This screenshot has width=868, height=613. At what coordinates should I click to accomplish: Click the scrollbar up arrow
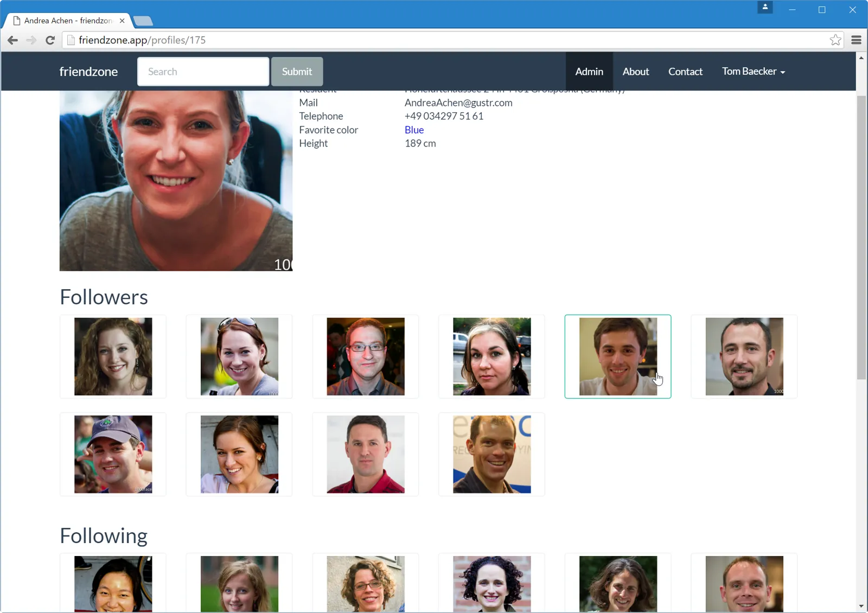pos(861,58)
